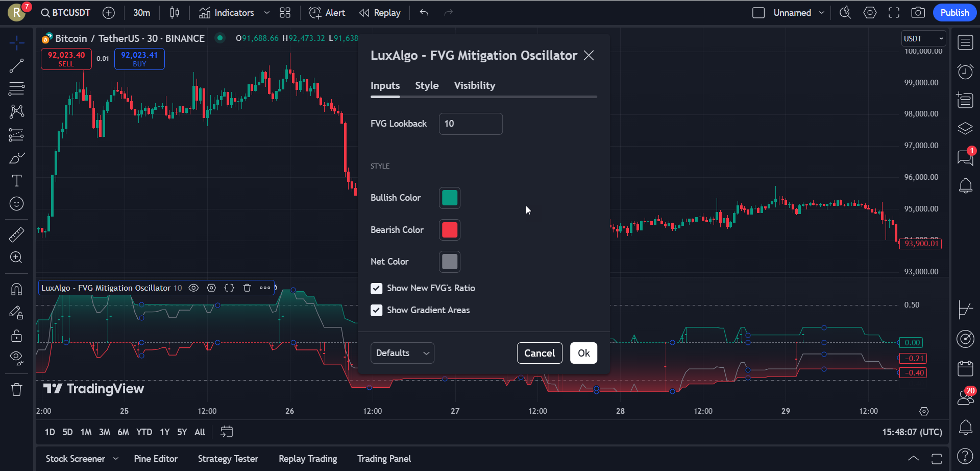
Task: Change the Bullish Color swatch
Action: (450, 198)
